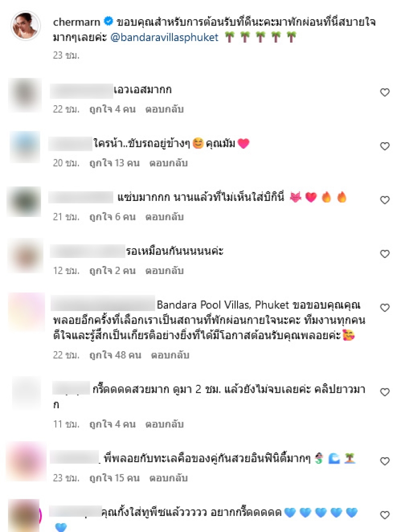Like the comment about 2 ชม. clip
This screenshot has width=401, height=532.
pos(384,392)
